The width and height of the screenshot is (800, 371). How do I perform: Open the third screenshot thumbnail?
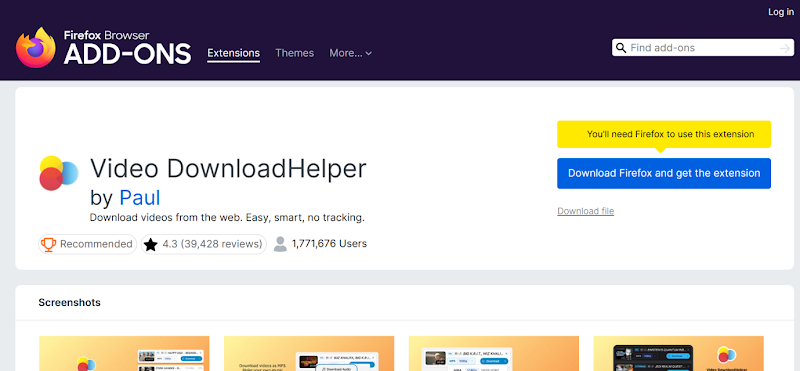494,354
